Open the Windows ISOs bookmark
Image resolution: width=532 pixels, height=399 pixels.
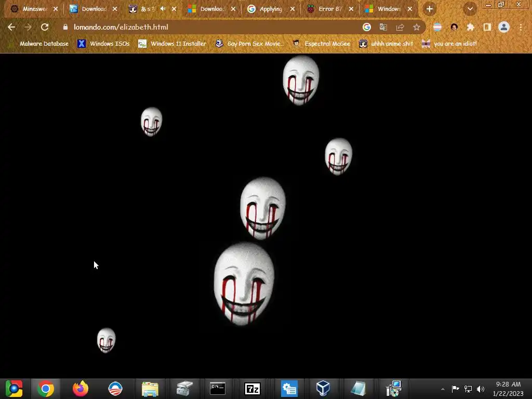(x=104, y=44)
